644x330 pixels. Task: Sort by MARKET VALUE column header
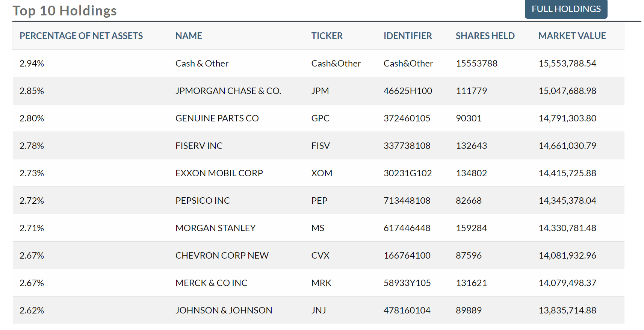pyautogui.click(x=572, y=36)
